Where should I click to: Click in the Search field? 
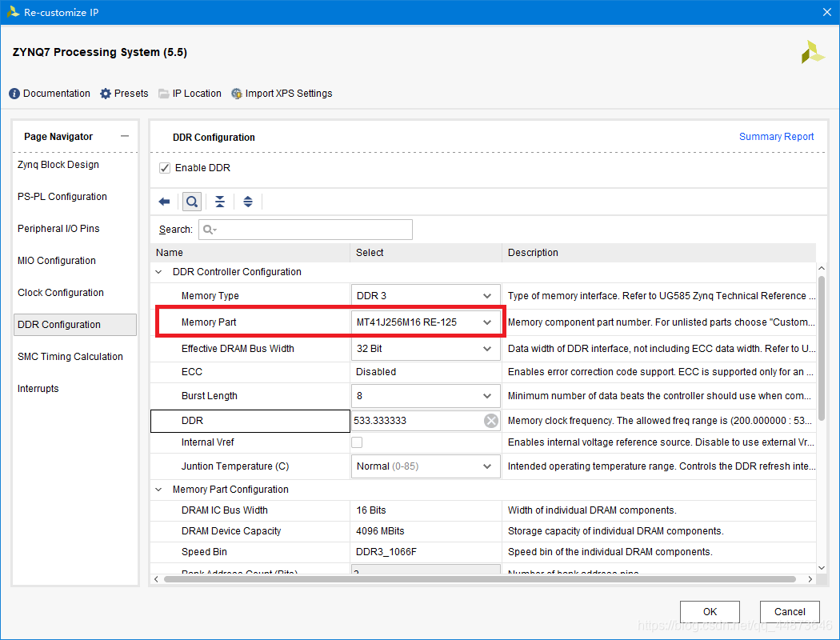point(306,230)
